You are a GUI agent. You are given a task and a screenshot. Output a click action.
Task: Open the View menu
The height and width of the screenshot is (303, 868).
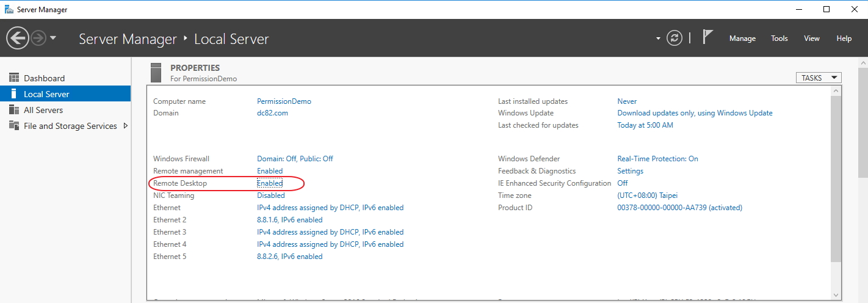click(x=812, y=38)
